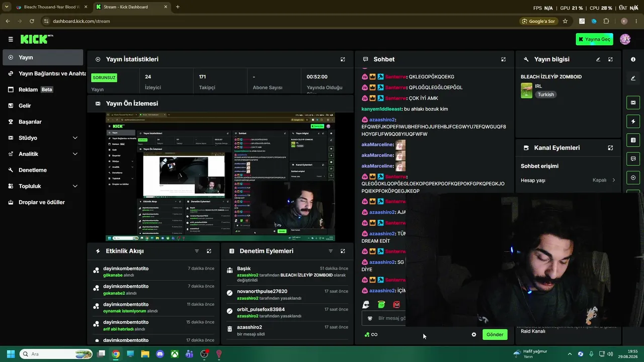Click the stream preview video
644x362 pixels.
point(220,176)
